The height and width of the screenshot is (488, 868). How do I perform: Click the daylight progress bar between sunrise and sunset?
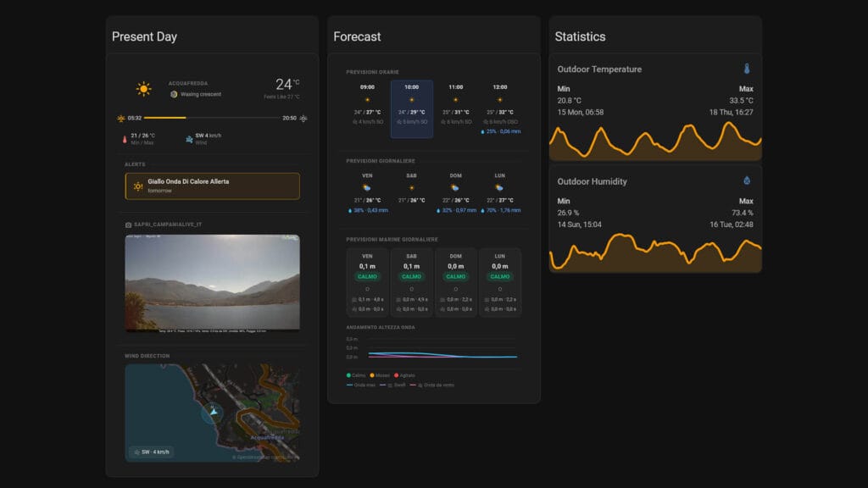point(212,118)
